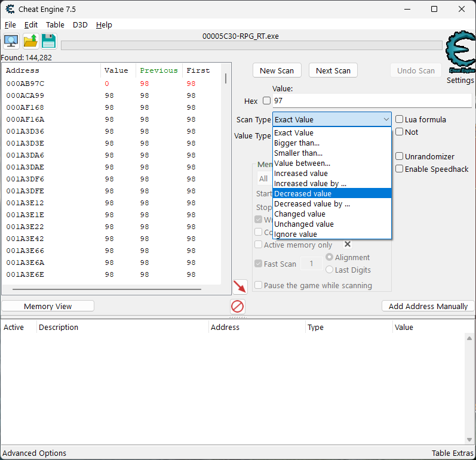
Task: Select address row 001A3E6E
Action: 112,274
